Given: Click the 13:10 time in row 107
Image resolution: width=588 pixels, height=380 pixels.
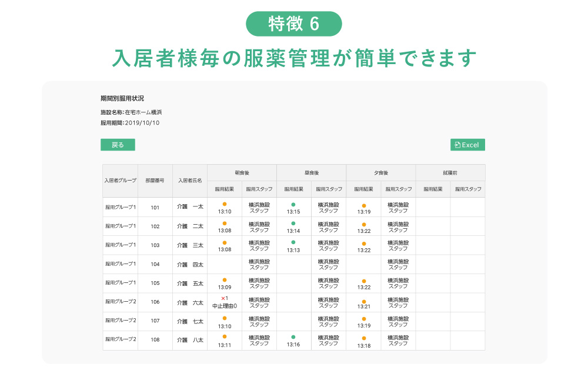Looking at the screenshot, I should 225,326.
